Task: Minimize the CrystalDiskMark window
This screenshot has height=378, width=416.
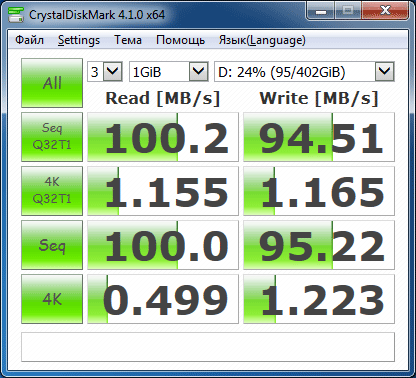Action: coord(321,12)
